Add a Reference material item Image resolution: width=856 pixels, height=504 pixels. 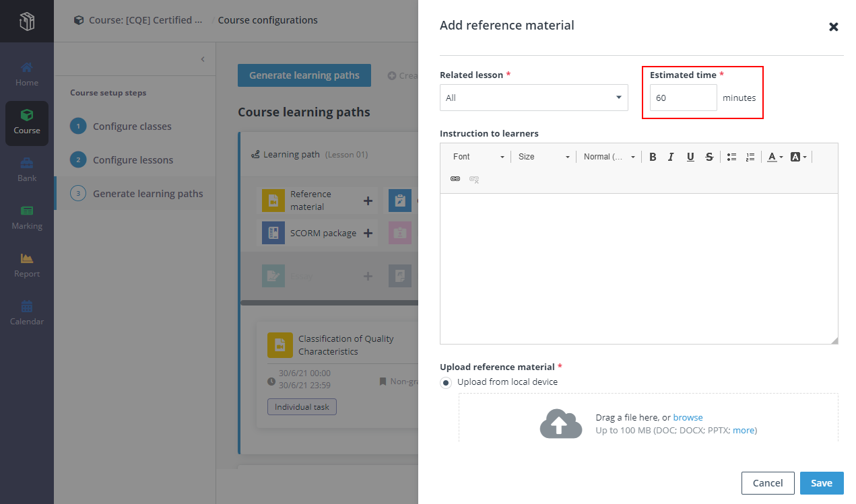(x=368, y=201)
